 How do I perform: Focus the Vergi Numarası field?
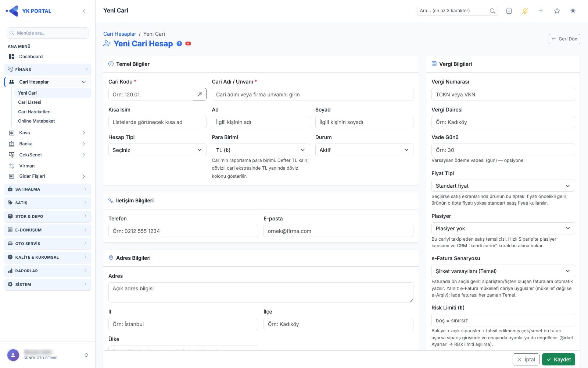[x=503, y=94]
